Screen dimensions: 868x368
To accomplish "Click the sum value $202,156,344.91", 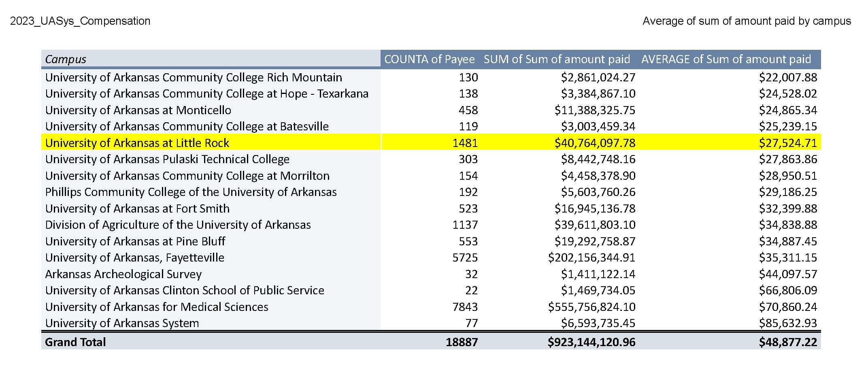I will [x=592, y=257].
